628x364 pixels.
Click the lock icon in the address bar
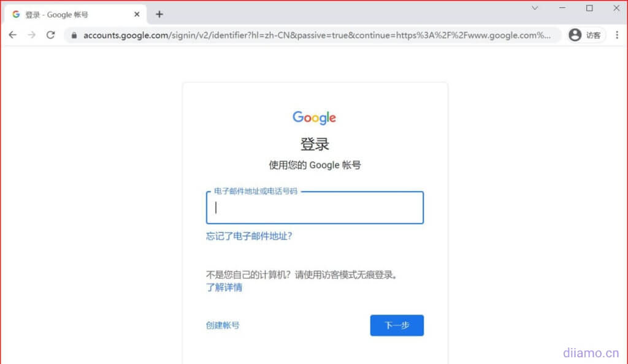pos(74,35)
